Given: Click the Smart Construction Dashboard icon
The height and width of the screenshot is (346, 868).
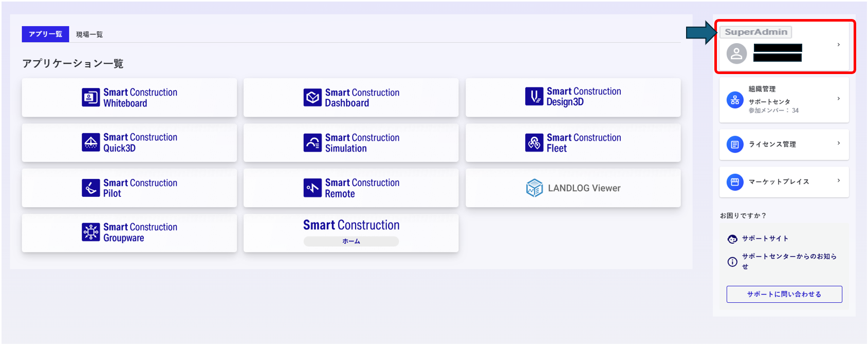Looking at the screenshot, I should point(312,97).
